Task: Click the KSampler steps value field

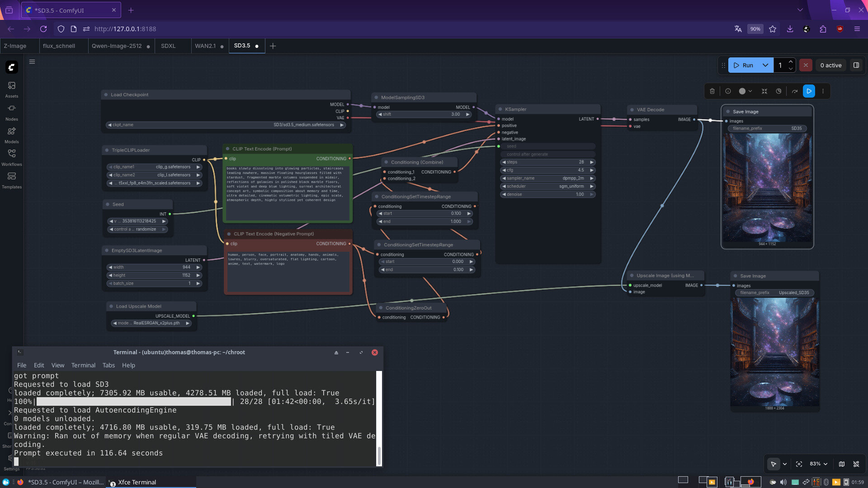Action: pyautogui.click(x=547, y=162)
